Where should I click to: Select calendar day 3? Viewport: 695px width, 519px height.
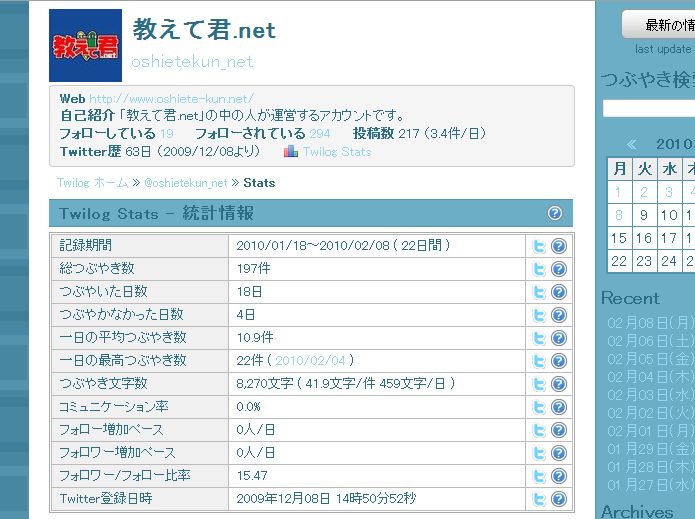click(669, 192)
